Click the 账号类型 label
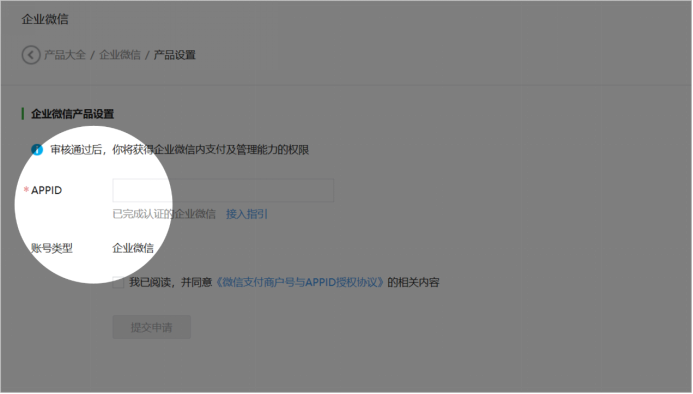Viewport: 693px width, 394px height. pyautogui.click(x=52, y=249)
